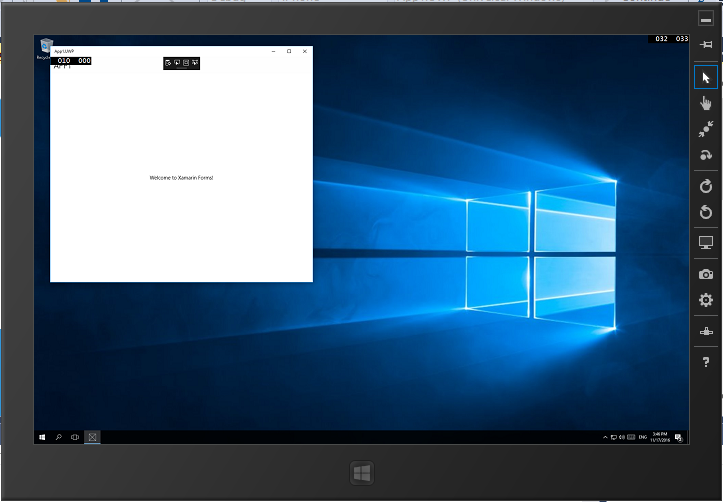Open the Start menu on taskbar
723x502 pixels.
[x=42, y=437]
